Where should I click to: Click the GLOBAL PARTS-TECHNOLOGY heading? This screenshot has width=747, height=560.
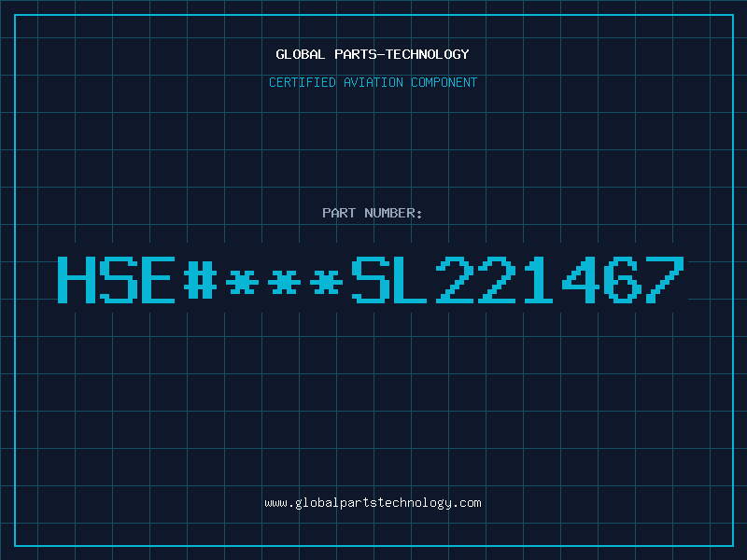click(x=373, y=54)
